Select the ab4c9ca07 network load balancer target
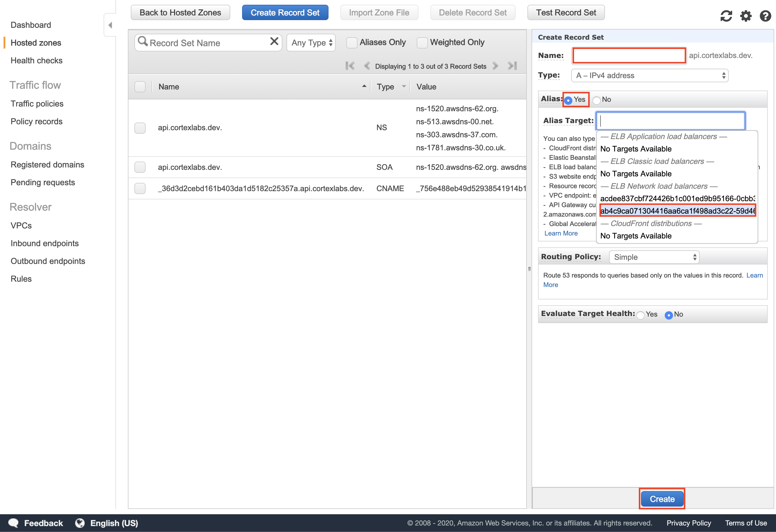Viewport: 776px width, 532px height. pos(677,211)
